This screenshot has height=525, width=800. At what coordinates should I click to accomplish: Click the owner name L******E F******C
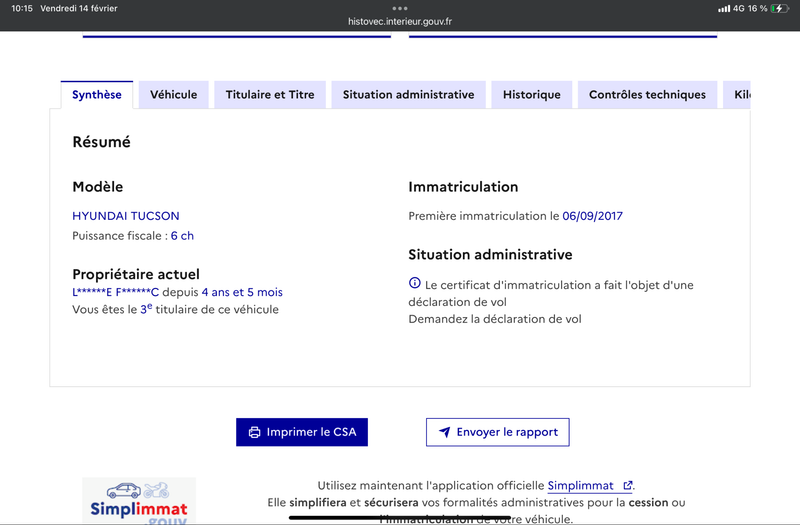(115, 292)
